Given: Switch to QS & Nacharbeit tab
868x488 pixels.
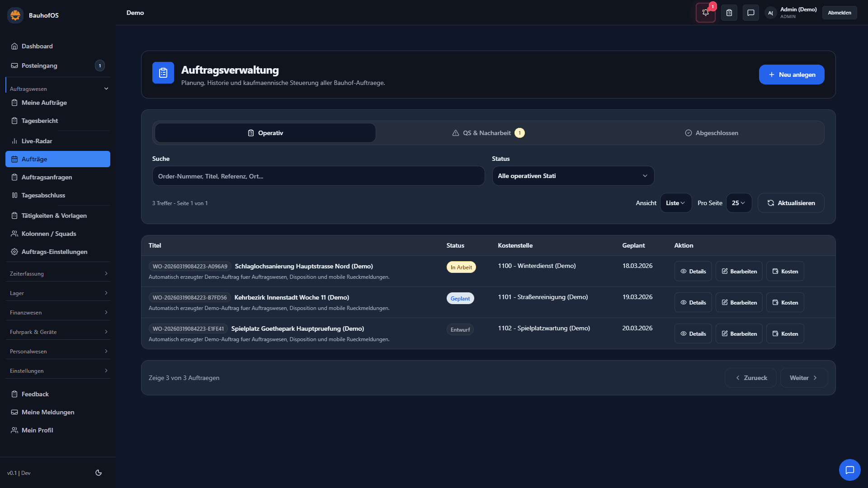Looking at the screenshot, I should (x=488, y=133).
